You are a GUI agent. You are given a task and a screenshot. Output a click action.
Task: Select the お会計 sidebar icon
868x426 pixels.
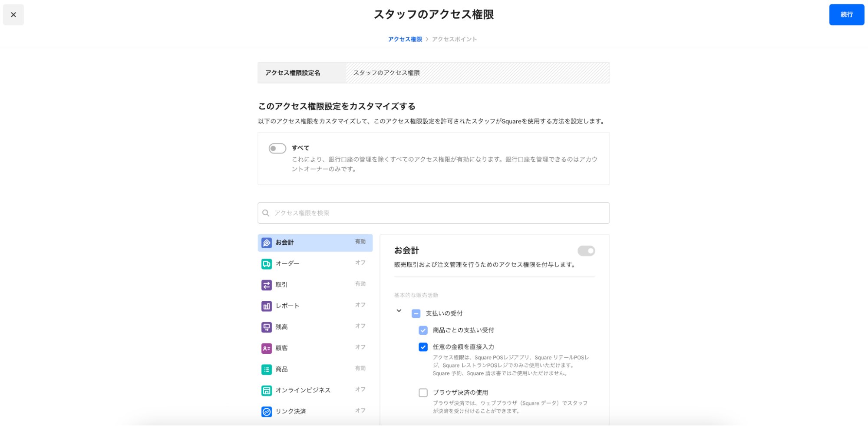click(267, 242)
